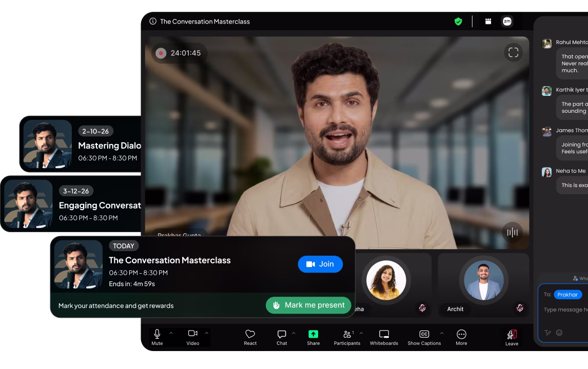The image size is (588, 369).
Task: Click the 'Ends in: 4m 59s' text
Action: pyautogui.click(x=132, y=284)
